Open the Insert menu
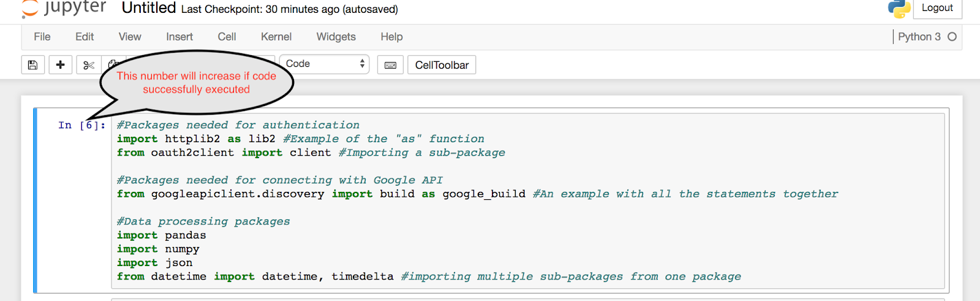This screenshot has height=301, width=980. coord(179,37)
